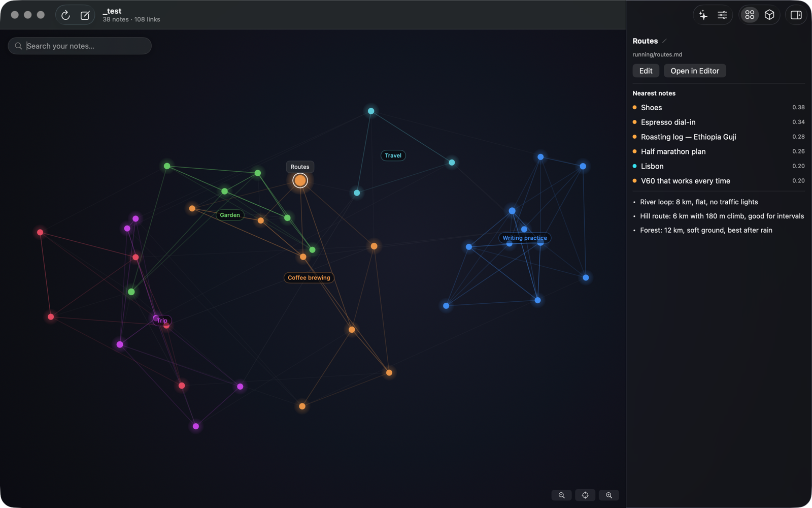Click the Writing practice cluster label
Screen dimensions: 812x508
tap(525, 238)
